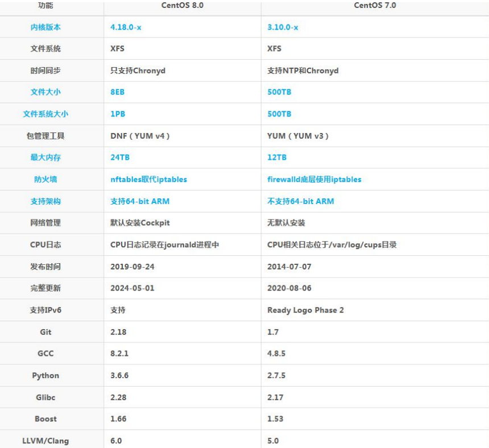Click the CPU日志 row label
Viewport: 489px width, 448px height.
click(45, 244)
